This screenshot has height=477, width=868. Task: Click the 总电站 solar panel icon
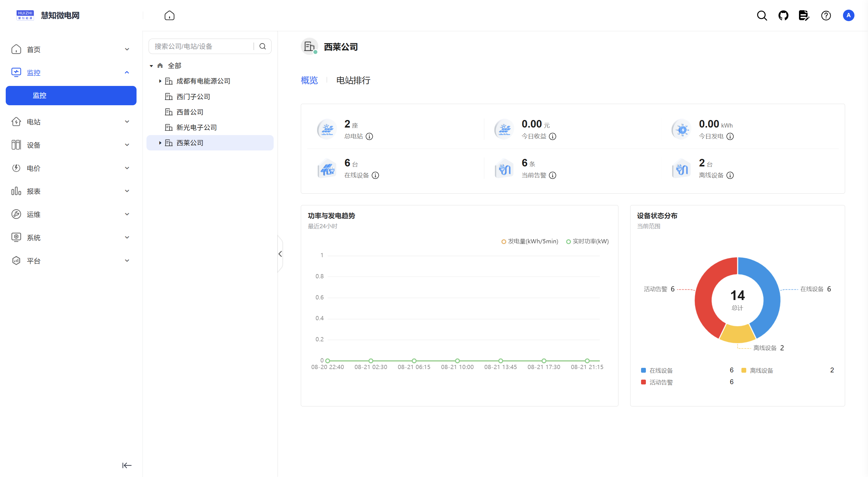(x=327, y=129)
